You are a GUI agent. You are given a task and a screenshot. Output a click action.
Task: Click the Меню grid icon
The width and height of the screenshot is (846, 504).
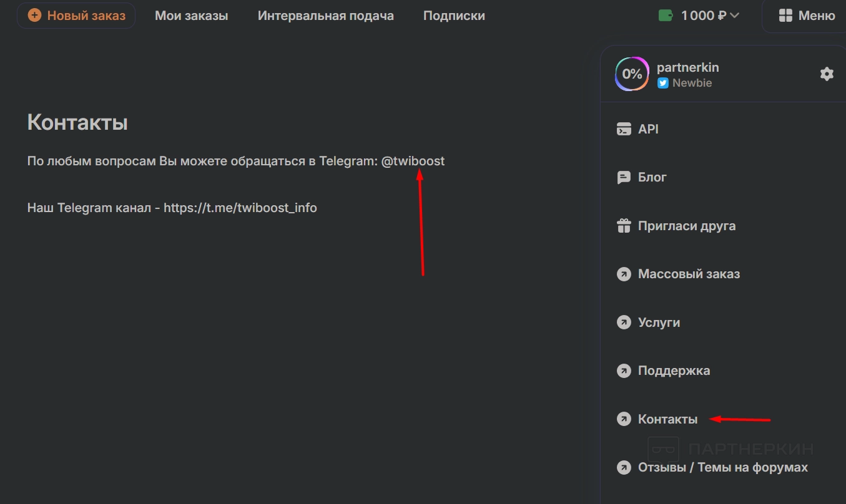[785, 16]
